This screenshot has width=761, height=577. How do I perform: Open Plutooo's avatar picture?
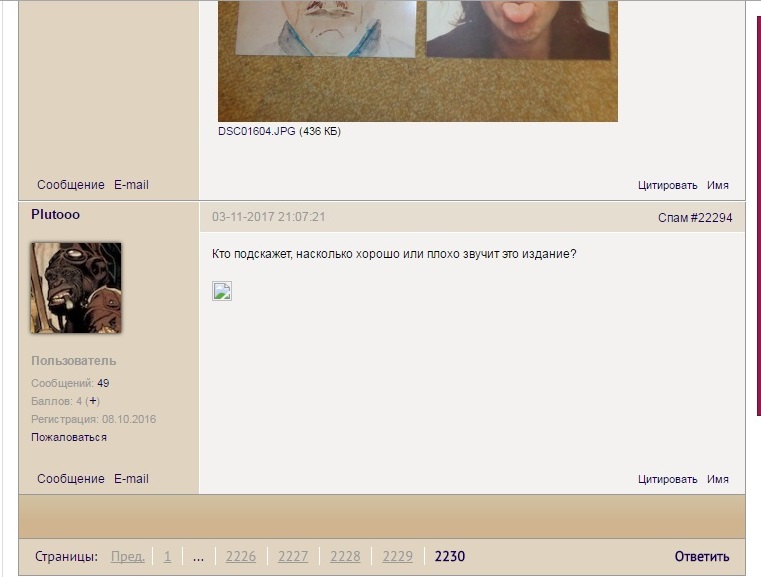point(76,287)
